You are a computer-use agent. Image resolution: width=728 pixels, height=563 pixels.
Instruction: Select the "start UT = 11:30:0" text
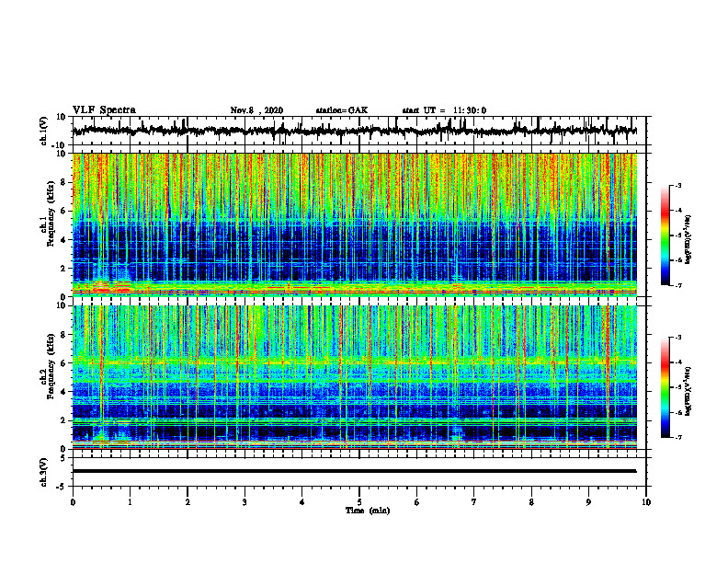[444, 110]
